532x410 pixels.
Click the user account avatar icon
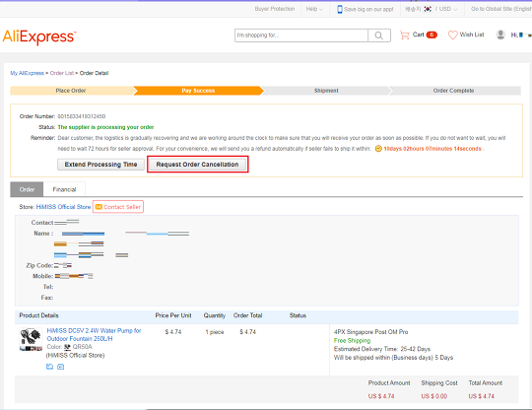point(500,34)
